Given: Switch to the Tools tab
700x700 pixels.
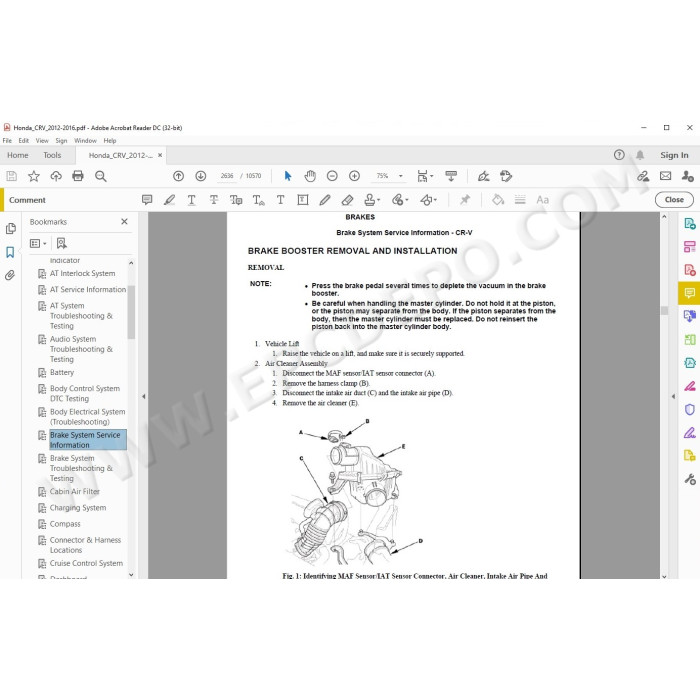Looking at the screenshot, I should (52, 155).
